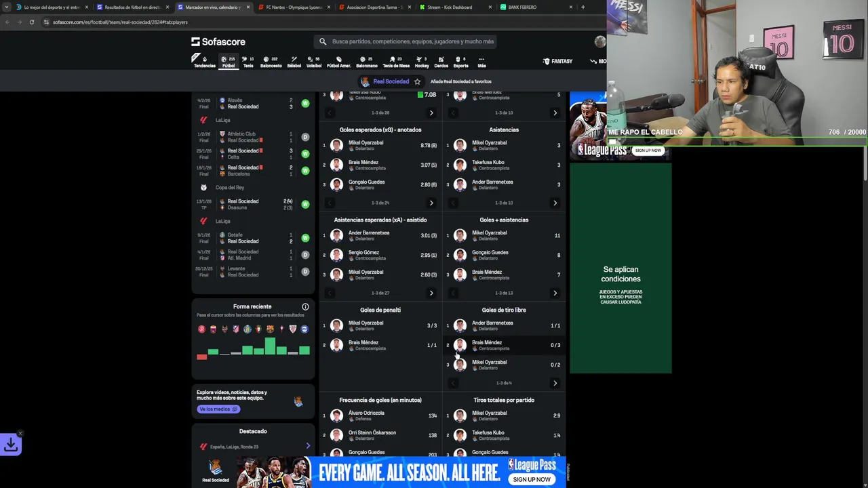Open España, LaLiga, Ronda 23 arrow
The image size is (868, 488).
308,446
